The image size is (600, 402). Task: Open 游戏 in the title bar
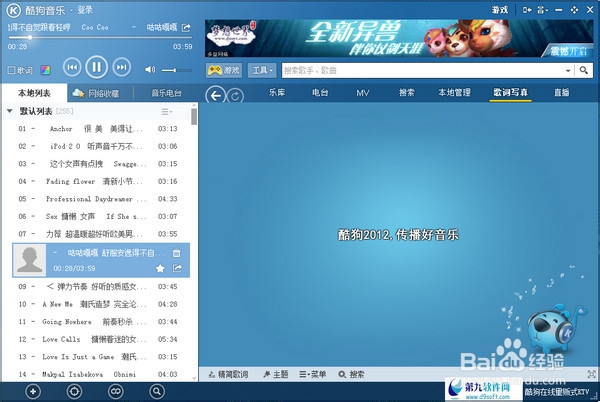tap(500, 10)
